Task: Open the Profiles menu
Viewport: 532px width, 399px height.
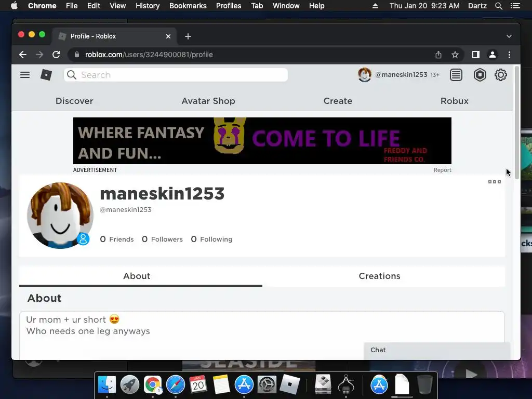Action: point(229,6)
